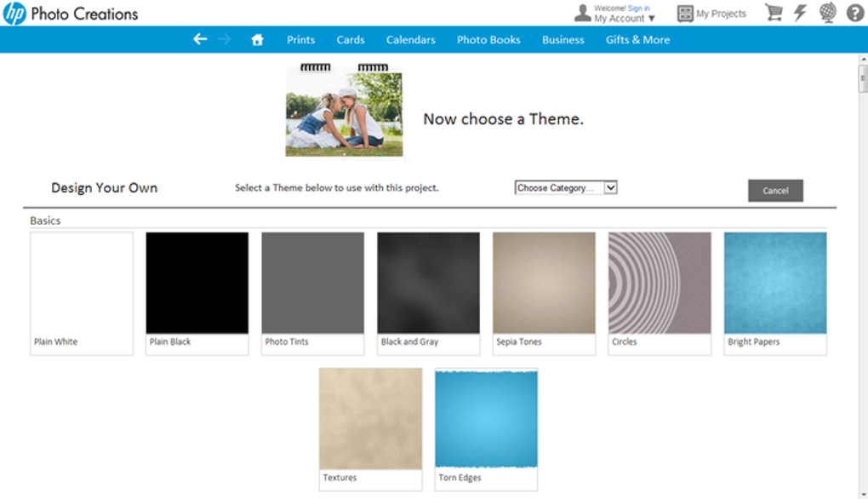Select the Textures theme
868x499 pixels.
[370, 429]
